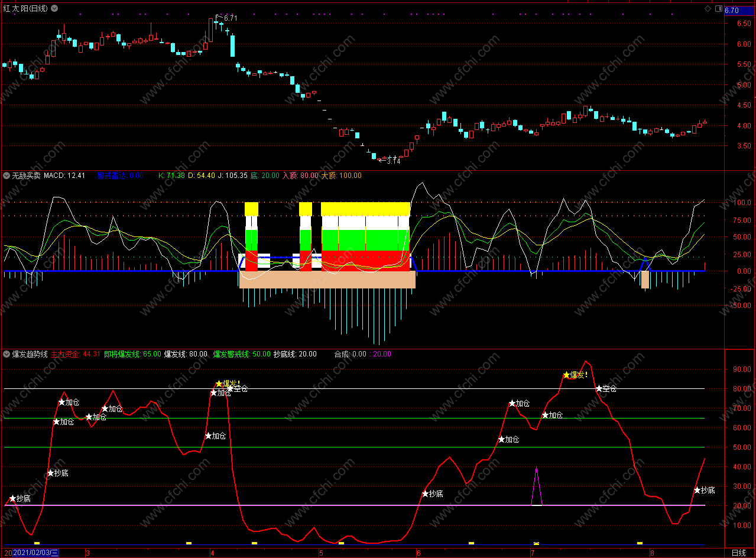
Task: Click the K: 71.38 value label
Action: (171, 176)
